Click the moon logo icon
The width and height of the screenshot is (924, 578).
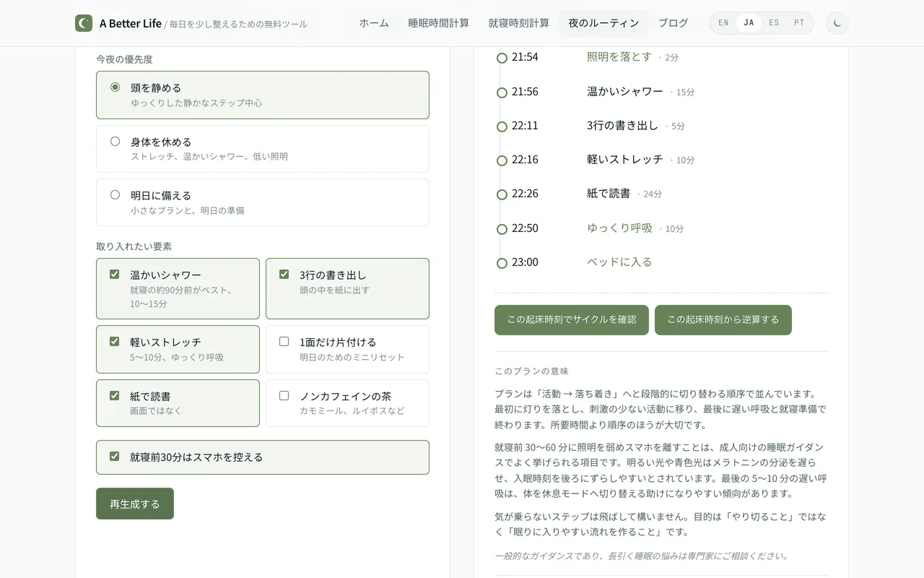click(84, 23)
